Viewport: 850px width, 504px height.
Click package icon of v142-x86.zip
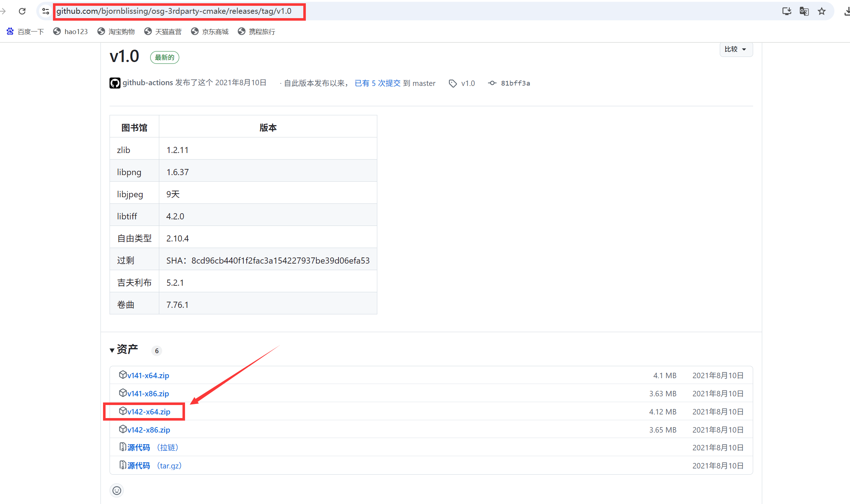pyautogui.click(x=123, y=429)
